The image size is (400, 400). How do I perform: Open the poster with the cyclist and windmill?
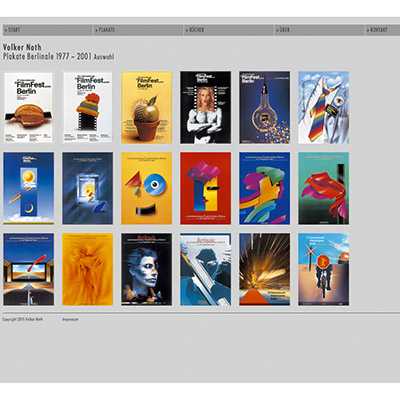(x=324, y=269)
